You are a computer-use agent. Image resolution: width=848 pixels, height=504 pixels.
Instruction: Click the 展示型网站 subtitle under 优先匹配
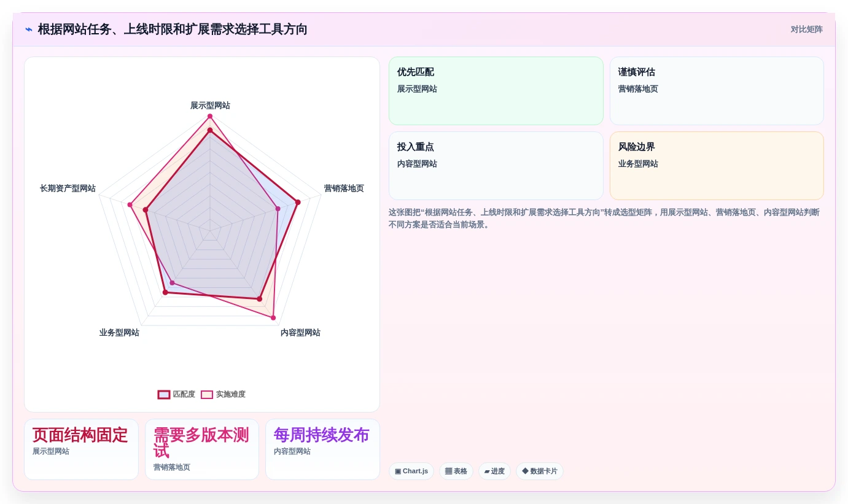(417, 89)
